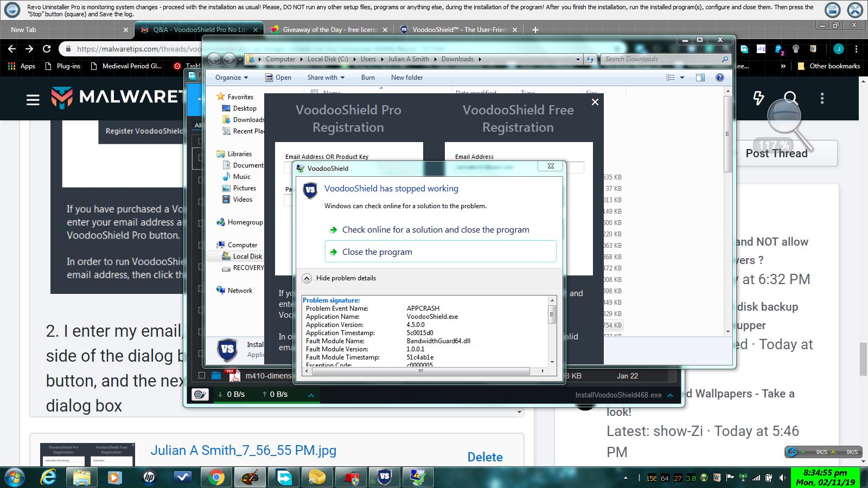Reload the Chrome page
The height and width of the screenshot is (488, 868).
coord(47,49)
